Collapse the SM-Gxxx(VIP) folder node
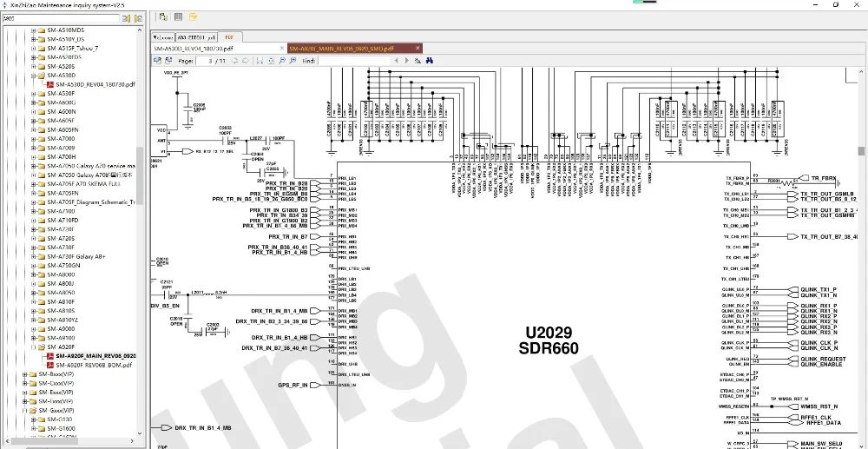The height and width of the screenshot is (449, 868). click(25, 410)
